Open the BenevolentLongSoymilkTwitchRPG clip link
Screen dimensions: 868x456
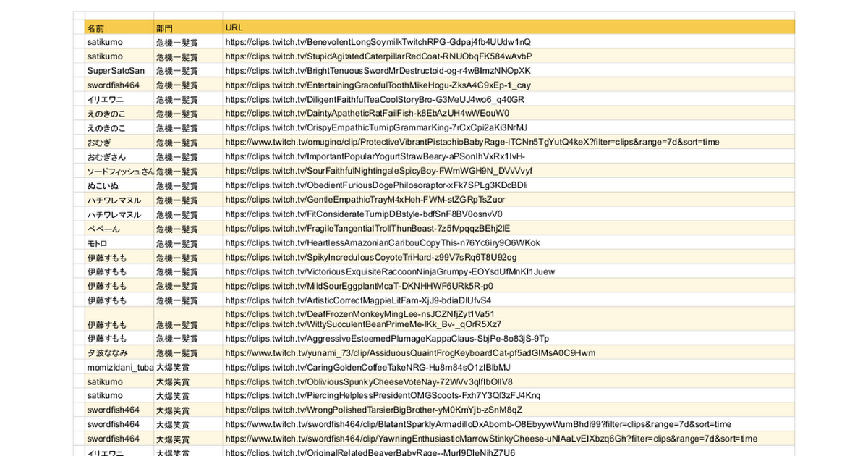pos(378,42)
